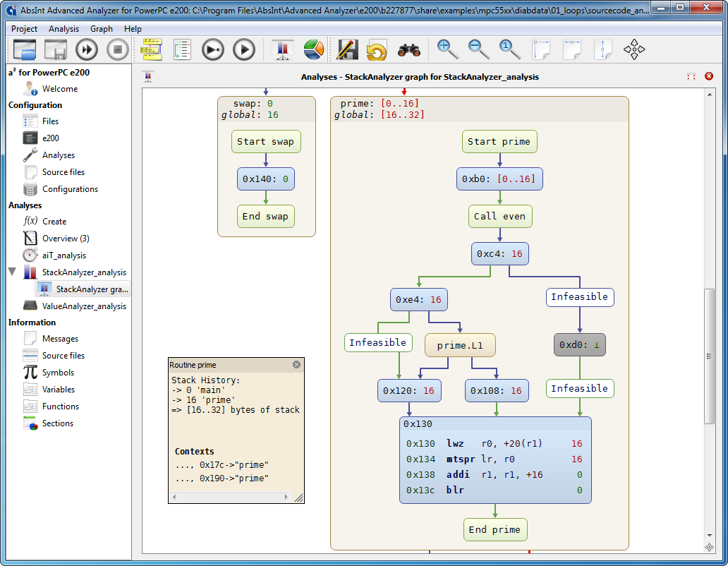Click Routine prime box scroll-right arrow

pyautogui.click(x=286, y=497)
